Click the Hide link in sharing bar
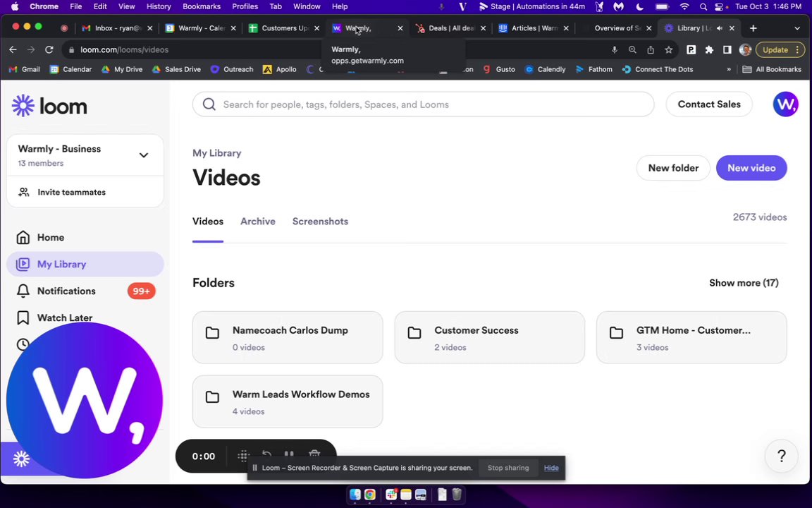Image resolution: width=812 pixels, height=508 pixels. [x=551, y=468]
